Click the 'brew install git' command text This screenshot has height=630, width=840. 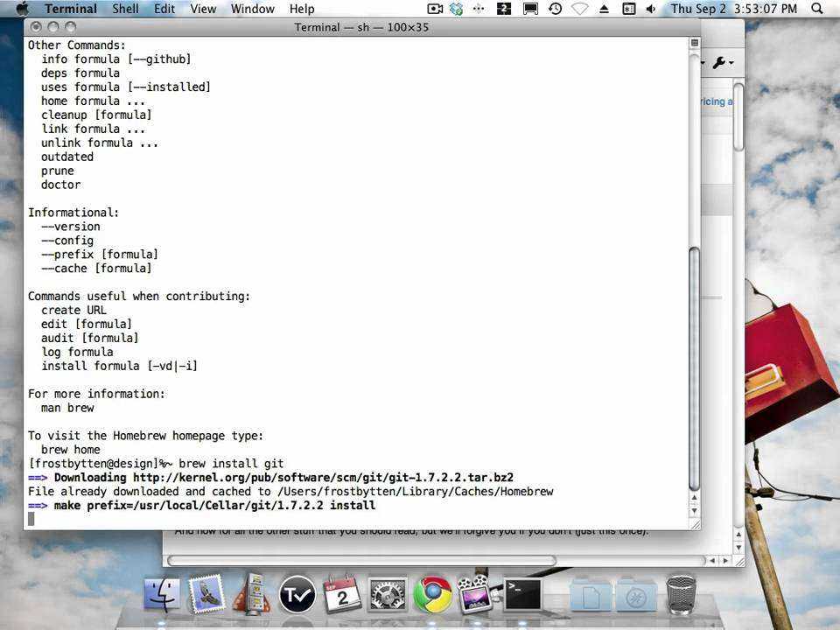pyautogui.click(x=231, y=464)
